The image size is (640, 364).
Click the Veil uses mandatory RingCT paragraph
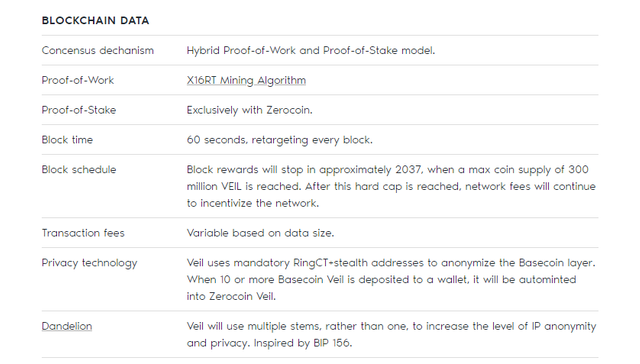coord(391,280)
